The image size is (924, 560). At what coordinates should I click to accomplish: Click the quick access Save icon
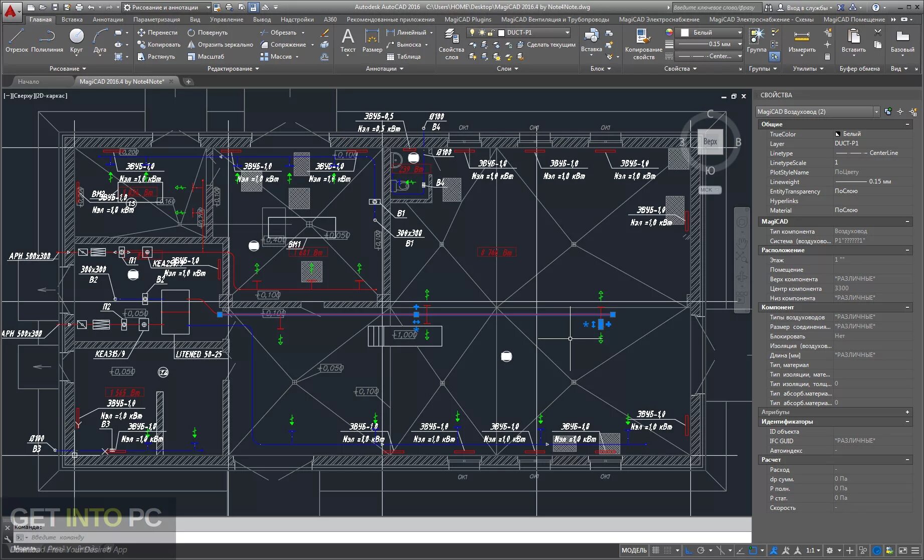pyautogui.click(x=55, y=7)
